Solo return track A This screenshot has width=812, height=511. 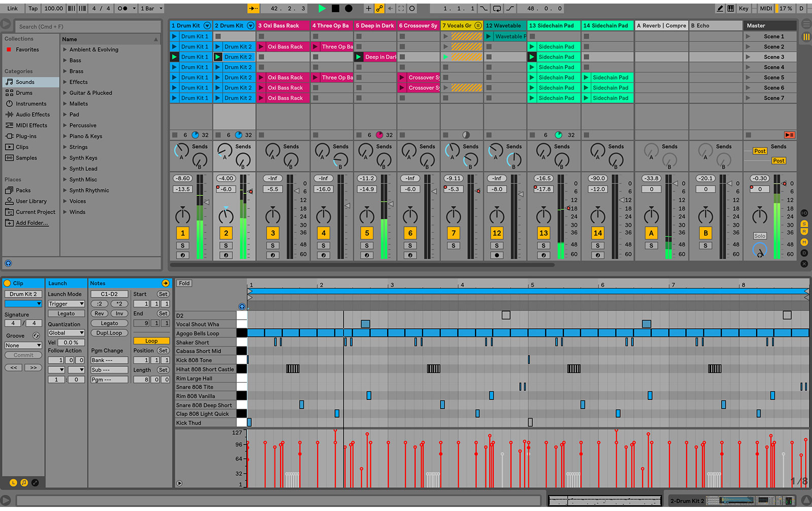tap(651, 246)
